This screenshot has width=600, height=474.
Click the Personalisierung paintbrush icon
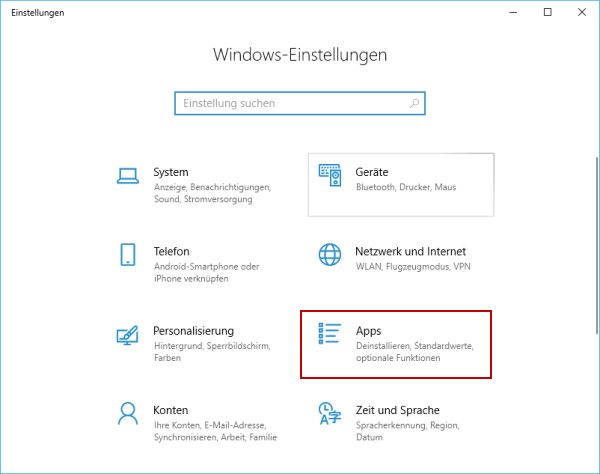[127, 335]
